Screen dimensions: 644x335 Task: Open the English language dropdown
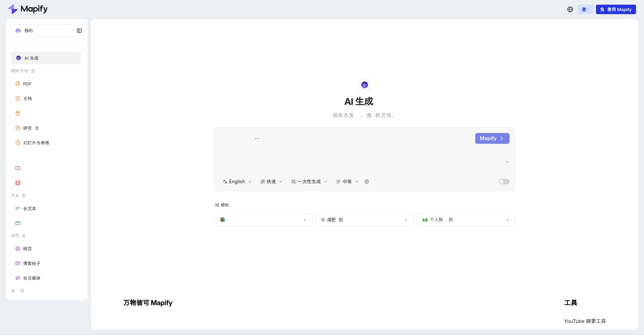[x=237, y=182]
